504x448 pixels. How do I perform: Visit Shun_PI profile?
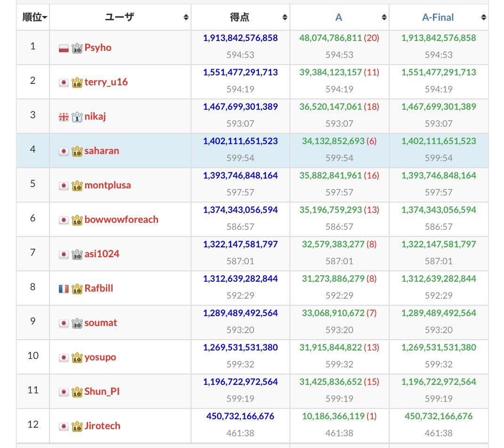pyautogui.click(x=102, y=391)
